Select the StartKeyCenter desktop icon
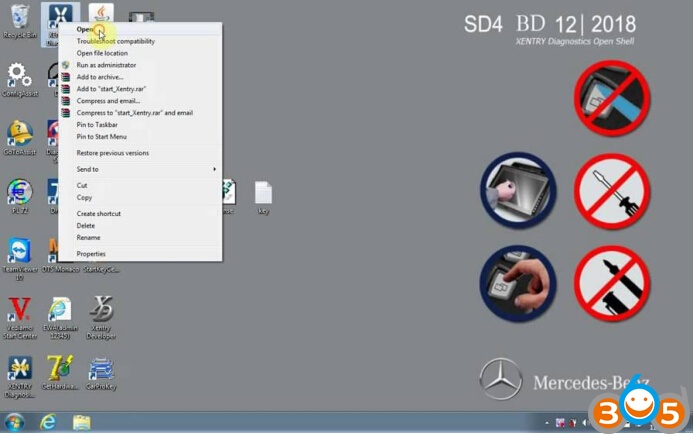The height and width of the screenshot is (434, 695). coord(101,268)
